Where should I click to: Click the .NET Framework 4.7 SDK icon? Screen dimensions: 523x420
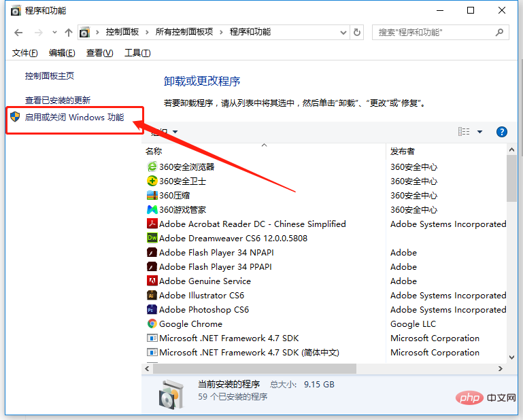click(x=152, y=338)
